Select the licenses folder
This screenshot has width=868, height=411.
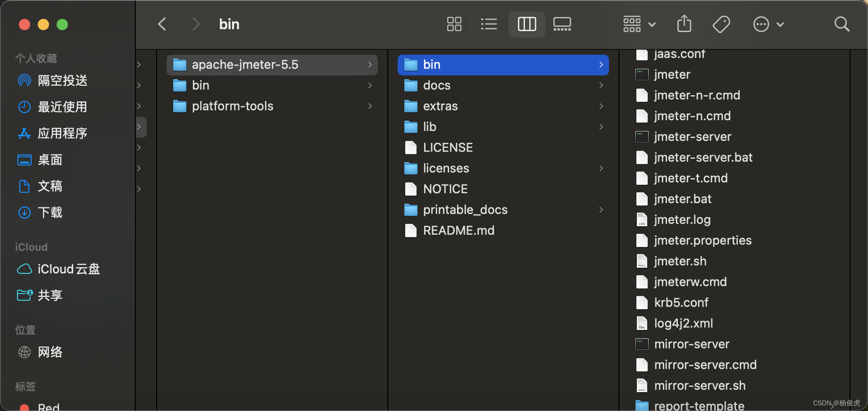pyautogui.click(x=503, y=168)
